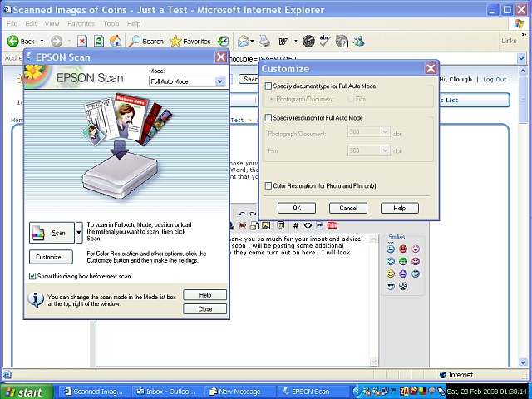This screenshot has width=532, height=399.
Task: Insert code brackets in forum editor
Action: pos(308,225)
